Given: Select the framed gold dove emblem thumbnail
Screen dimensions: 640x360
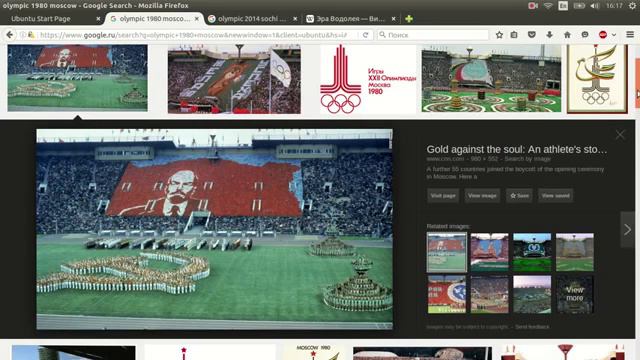Looking at the screenshot, I should click(x=597, y=79).
